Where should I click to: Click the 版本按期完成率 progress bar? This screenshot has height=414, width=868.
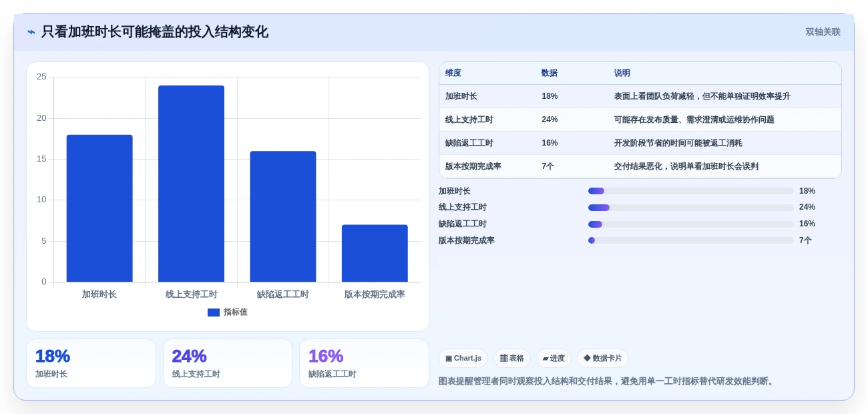point(691,240)
